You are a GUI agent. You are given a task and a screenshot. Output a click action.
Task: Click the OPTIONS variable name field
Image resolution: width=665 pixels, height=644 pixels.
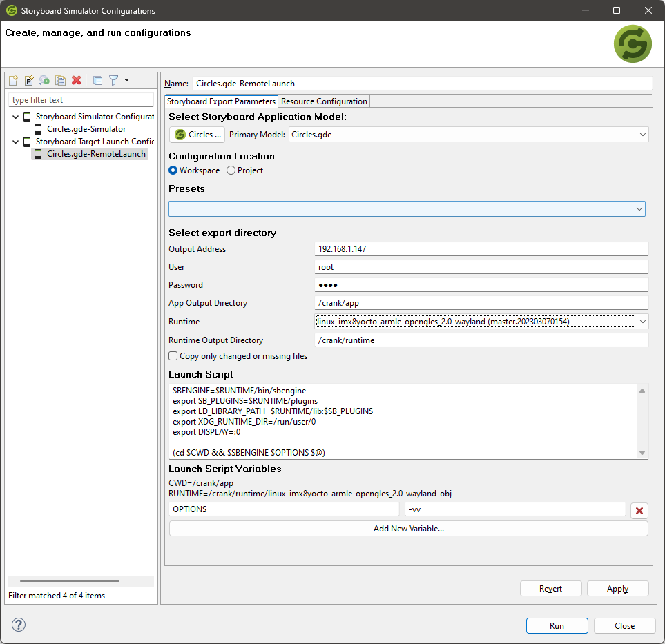pyautogui.click(x=284, y=509)
